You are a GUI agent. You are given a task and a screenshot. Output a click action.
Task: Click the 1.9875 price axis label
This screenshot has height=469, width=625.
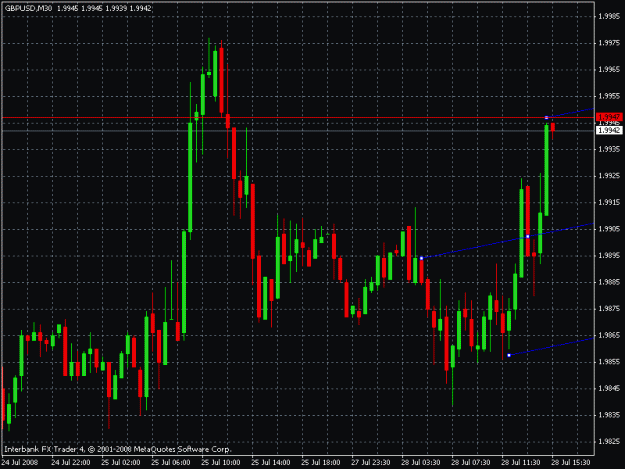coord(609,308)
